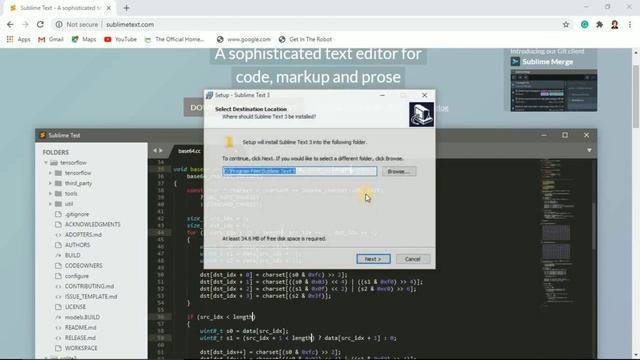Open the Extensions puzzle icon

coord(600,24)
